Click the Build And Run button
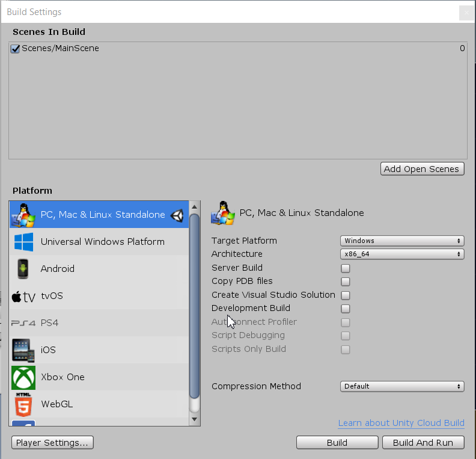 (x=423, y=443)
